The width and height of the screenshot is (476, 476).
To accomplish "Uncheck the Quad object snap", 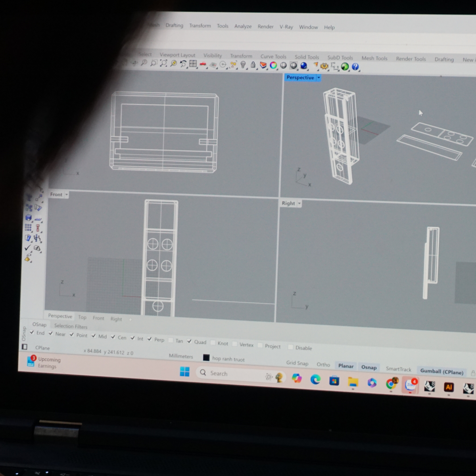I will coord(190,342).
